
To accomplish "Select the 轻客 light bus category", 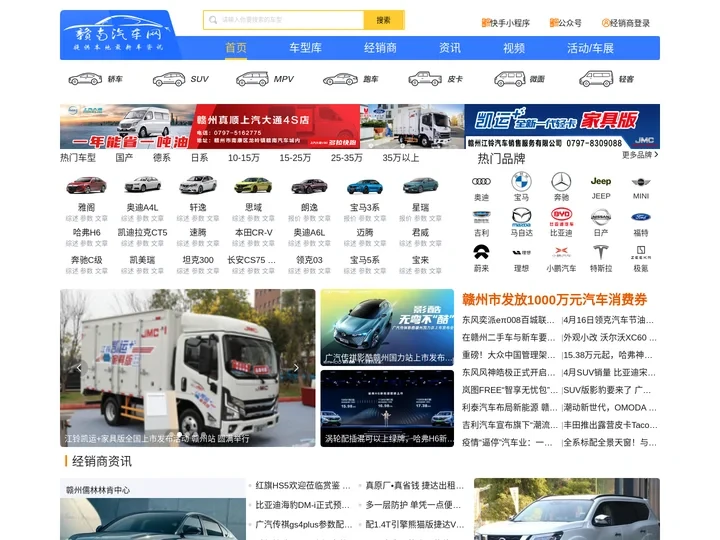I will 596,79.
